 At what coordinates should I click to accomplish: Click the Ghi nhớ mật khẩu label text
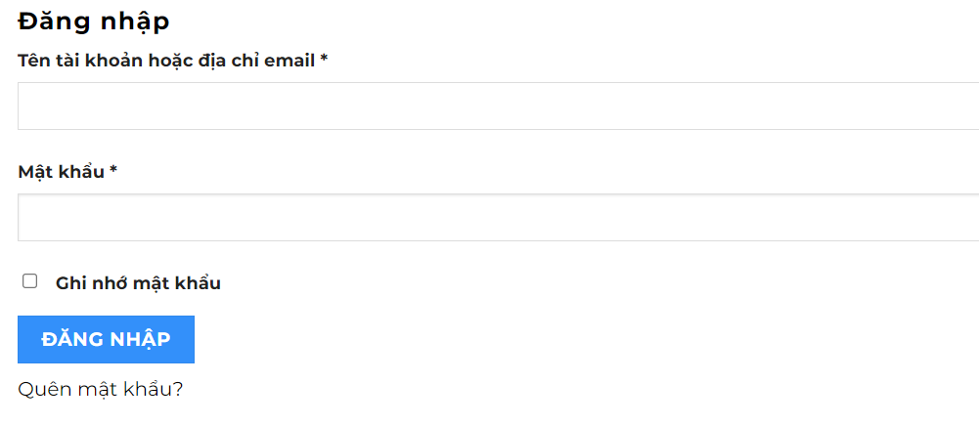click(138, 283)
